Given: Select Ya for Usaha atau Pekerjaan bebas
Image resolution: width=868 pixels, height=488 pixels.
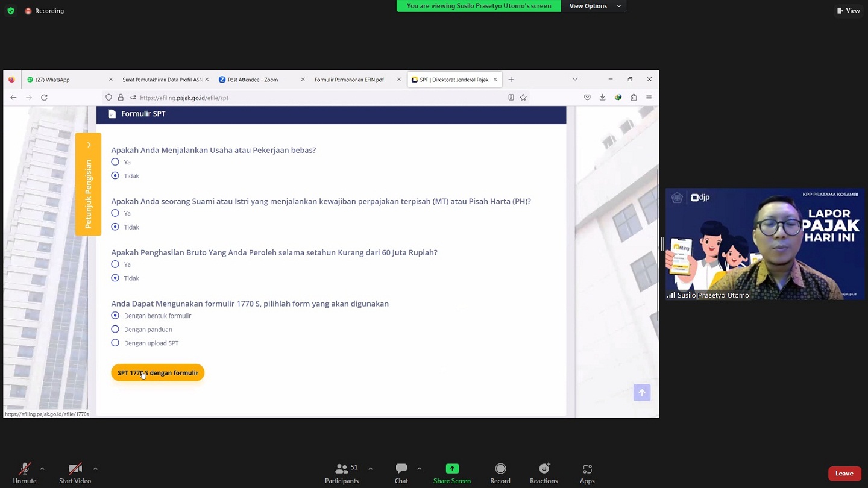Looking at the screenshot, I should (115, 162).
